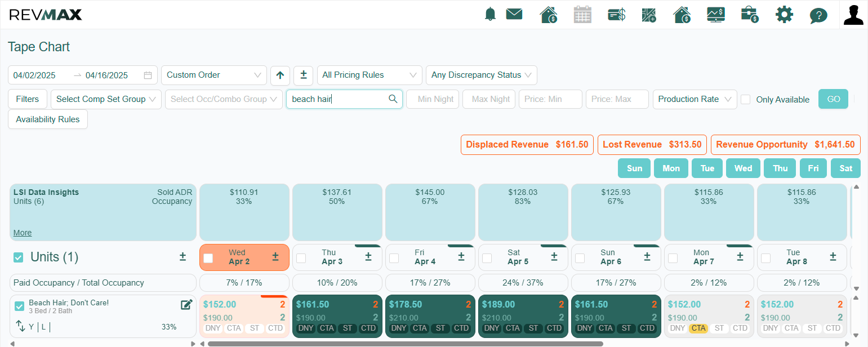
Task: Toggle the Sat day filter
Action: (845, 168)
